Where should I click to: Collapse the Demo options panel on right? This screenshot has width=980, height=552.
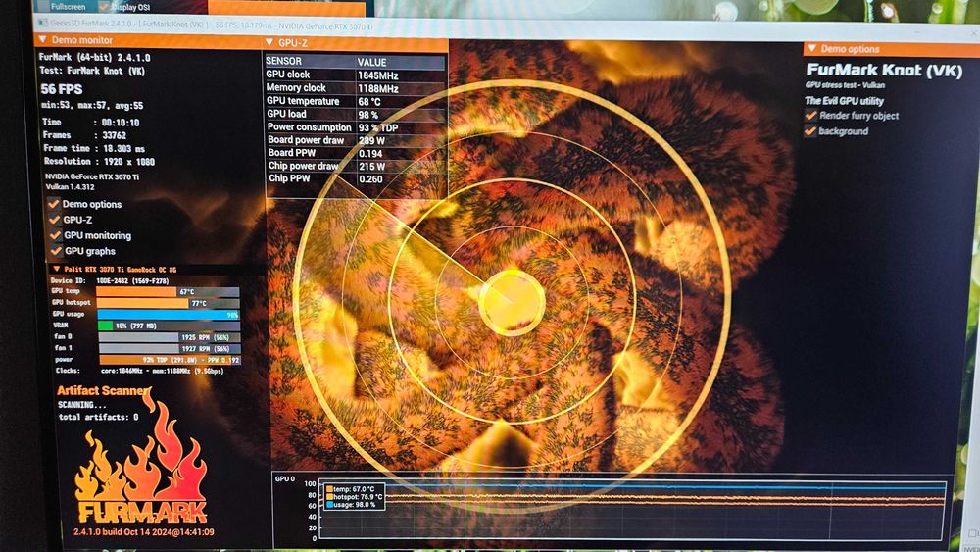click(811, 48)
